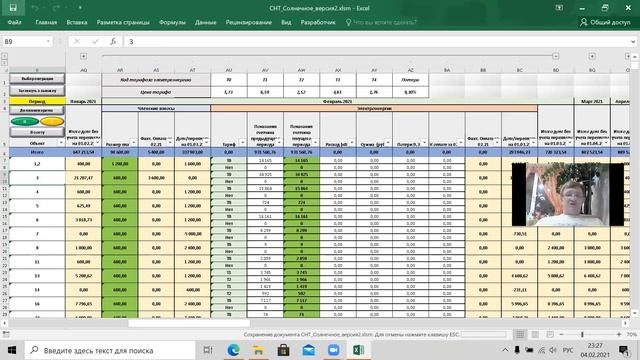Image resolution: width=640 pixels, height=360 pixels.
Task: Open the Расход kWt filter dropdown
Action: point(351,142)
